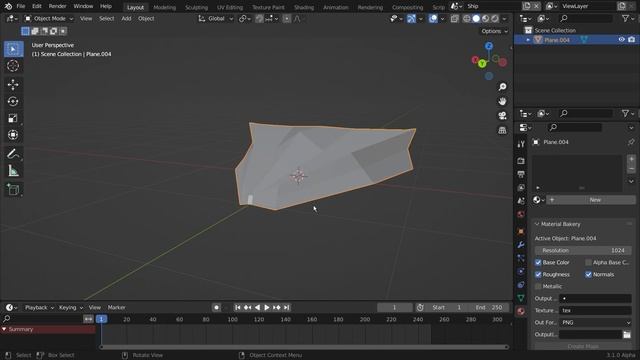
Task: Switch to Modeling workspace tab
Action: (x=164, y=7)
